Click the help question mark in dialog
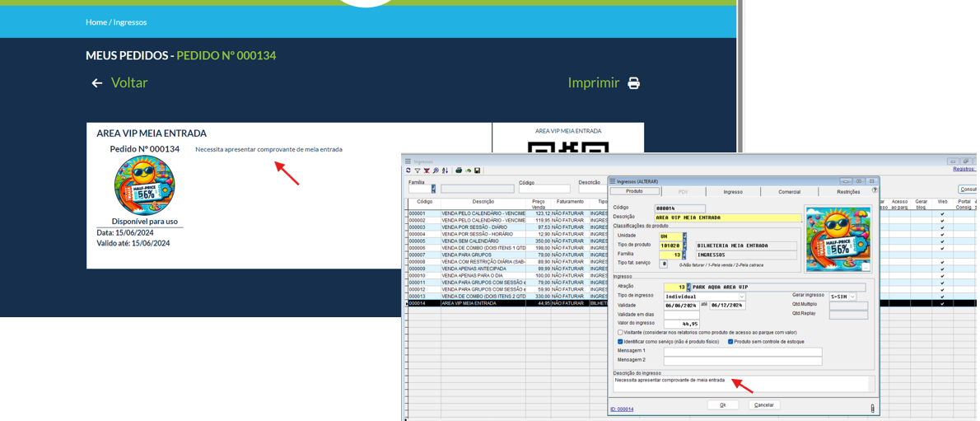 (x=875, y=190)
